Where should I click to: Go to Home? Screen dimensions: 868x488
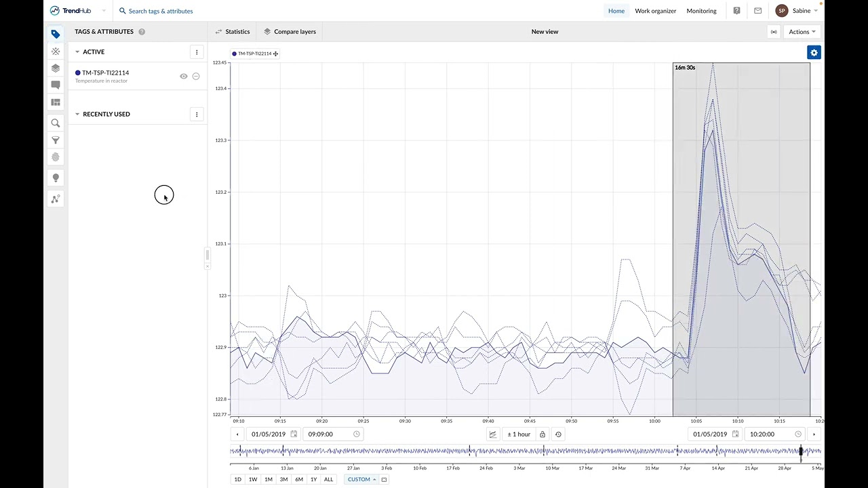pyautogui.click(x=616, y=11)
